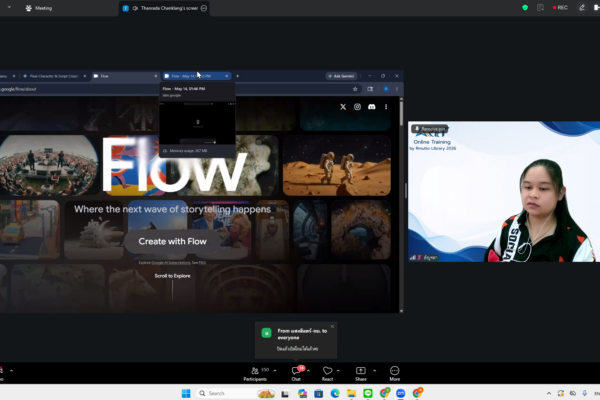Expand the Share options arrow
This screenshot has width=600, height=400.
375,371
